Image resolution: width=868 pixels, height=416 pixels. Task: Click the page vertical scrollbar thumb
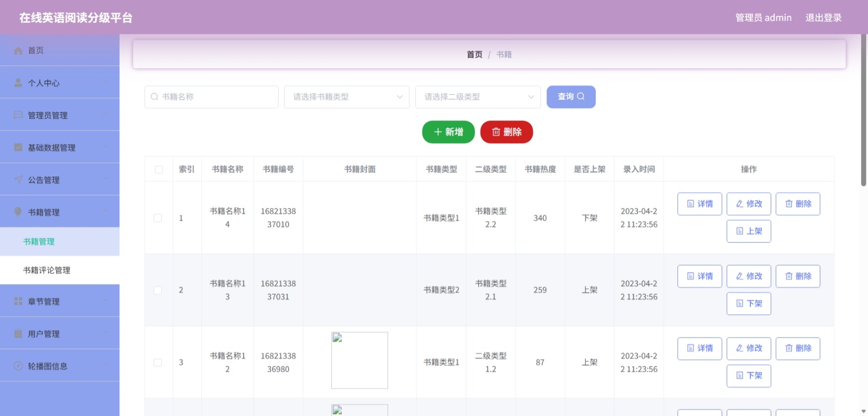click(864, 111)
